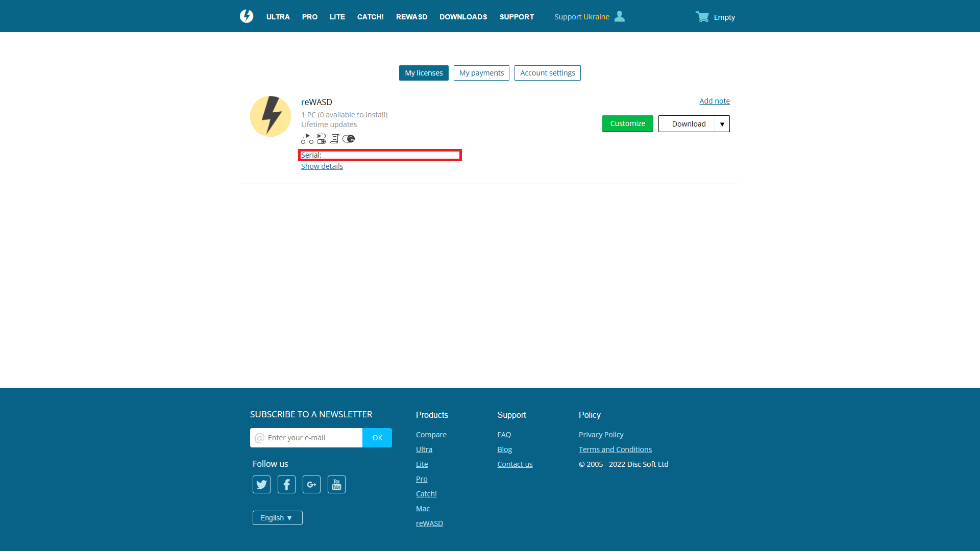980x551 pixels.
Task: Open the English language selector
Action: coord(277,518)
